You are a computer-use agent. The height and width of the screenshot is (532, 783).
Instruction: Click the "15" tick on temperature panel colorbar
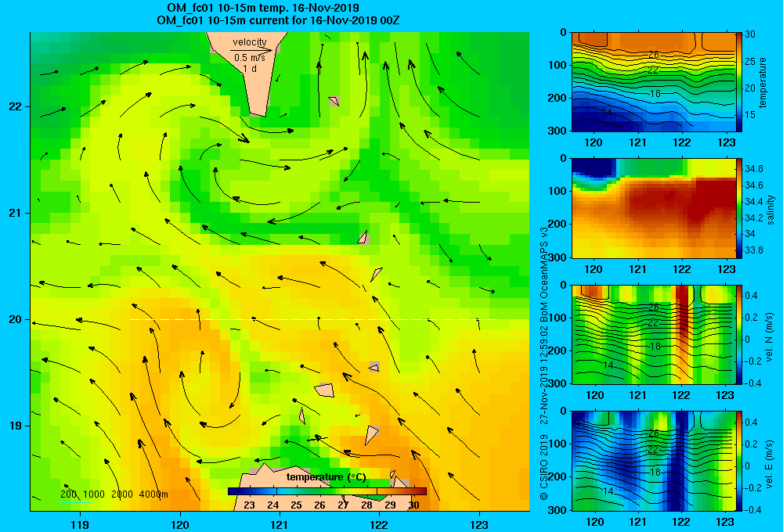[x=750, y=114]
